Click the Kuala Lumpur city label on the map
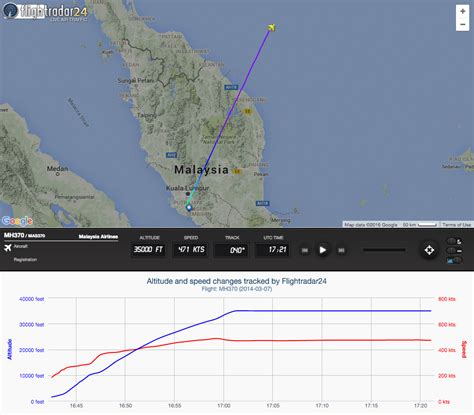Viewport: 474px width, 415px height. click(x=187, y=188)
